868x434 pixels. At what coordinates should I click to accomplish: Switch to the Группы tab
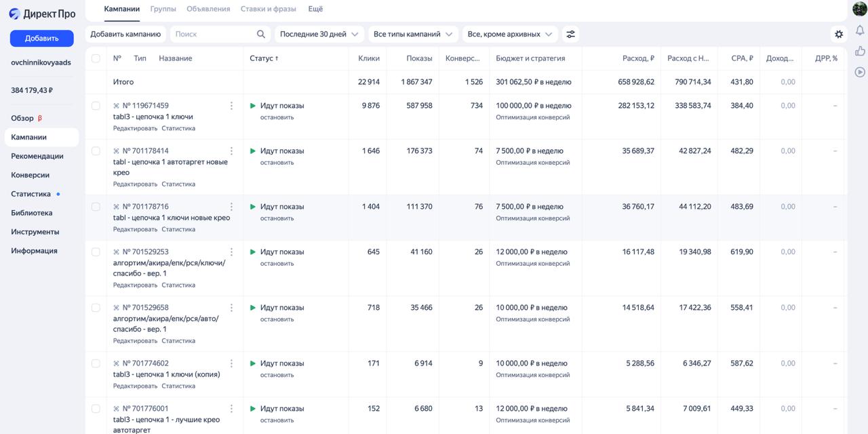[163, 9]
